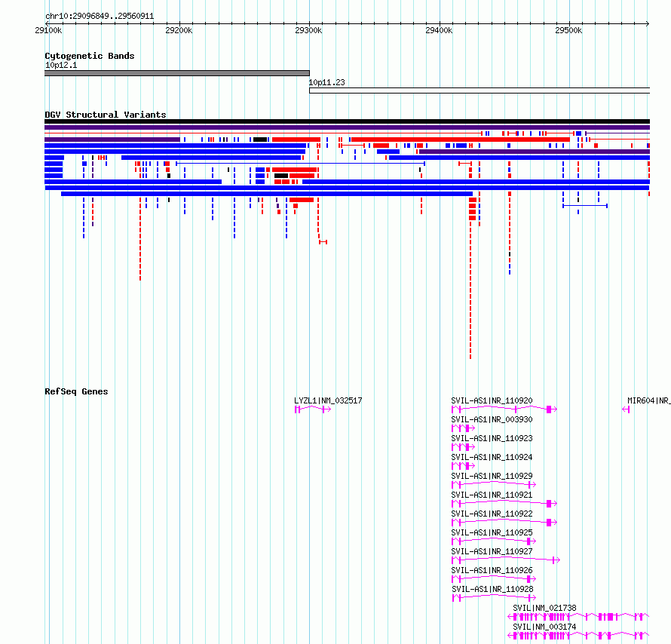Open the MIR604 gene label
Screen dimensions: 671x644
coord(648,400)
